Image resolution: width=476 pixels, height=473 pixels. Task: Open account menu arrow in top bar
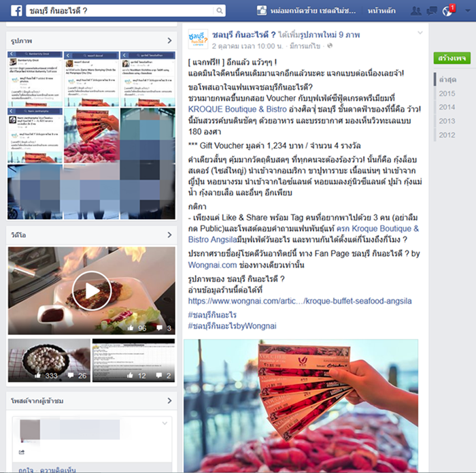[468, 11]
